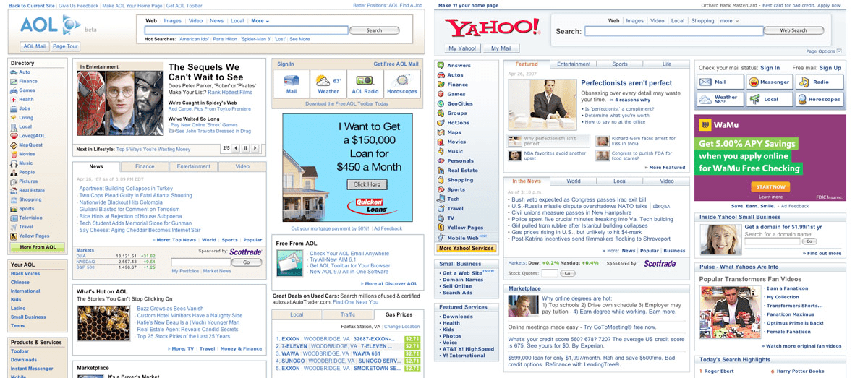Screen dimensions: 868x378
Task: Open the AOL Mail mailbox icon
Action: click(292, 80)
